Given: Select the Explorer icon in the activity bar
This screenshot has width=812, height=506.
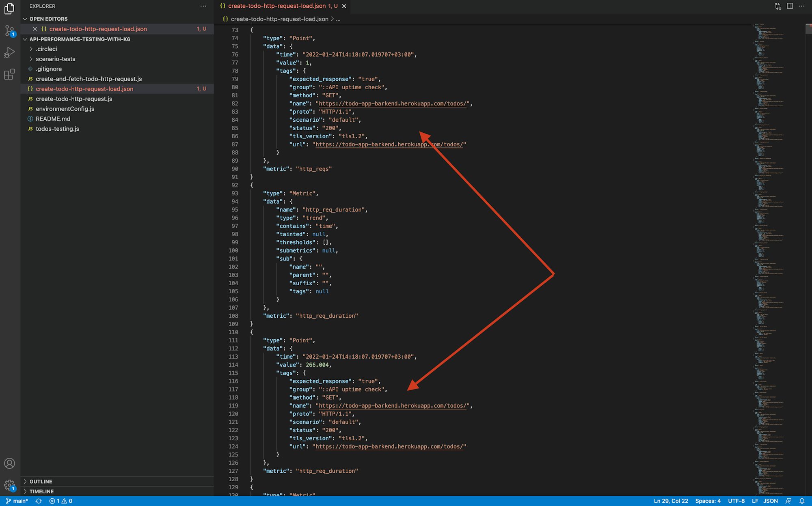Looking at the screenshot, I should click(x=9, y=9).
